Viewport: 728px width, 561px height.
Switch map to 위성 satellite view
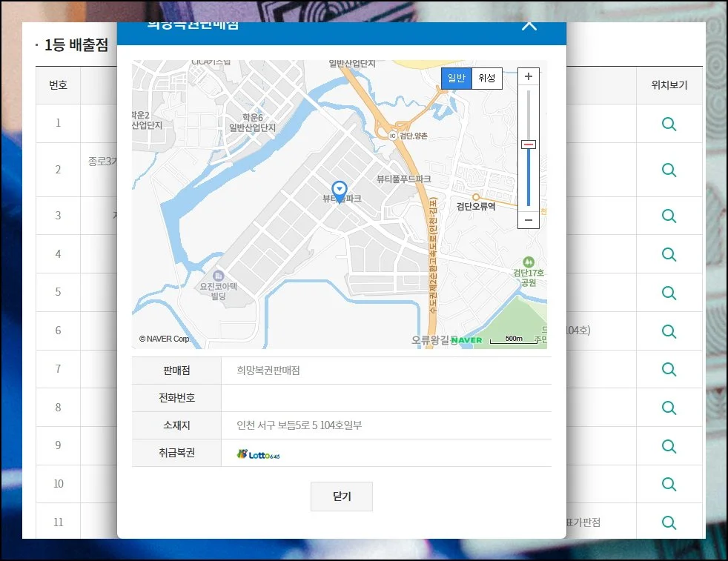click(x=487, y=79)
